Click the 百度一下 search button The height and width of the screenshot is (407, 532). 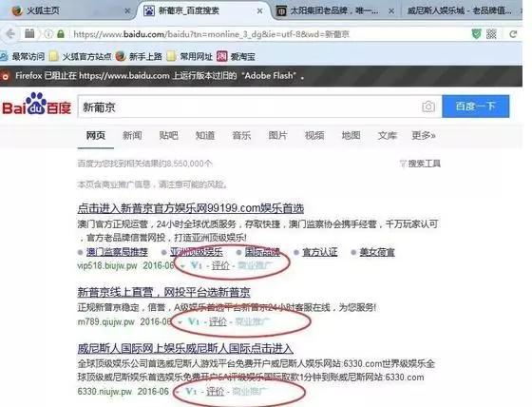(x=476, y=107)
